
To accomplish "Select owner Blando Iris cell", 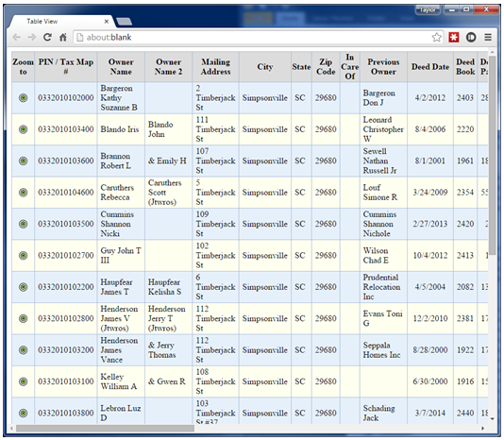I will coord(121,129).
